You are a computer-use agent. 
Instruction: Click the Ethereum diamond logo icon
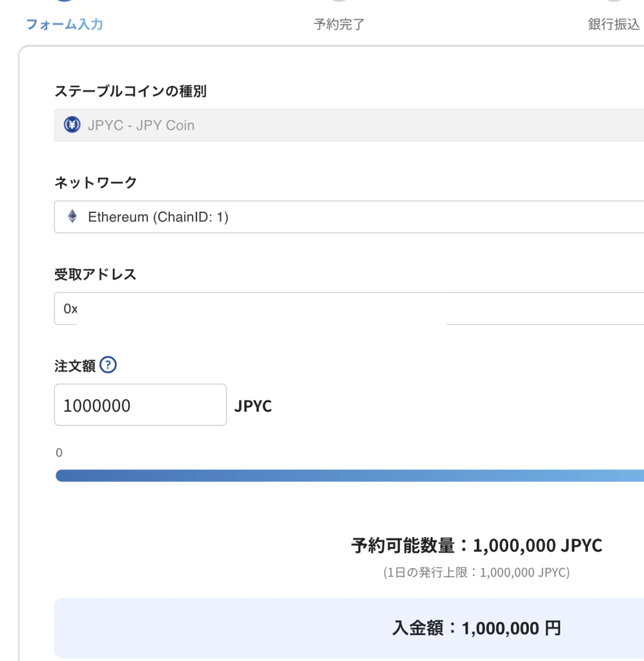[72, 217]
